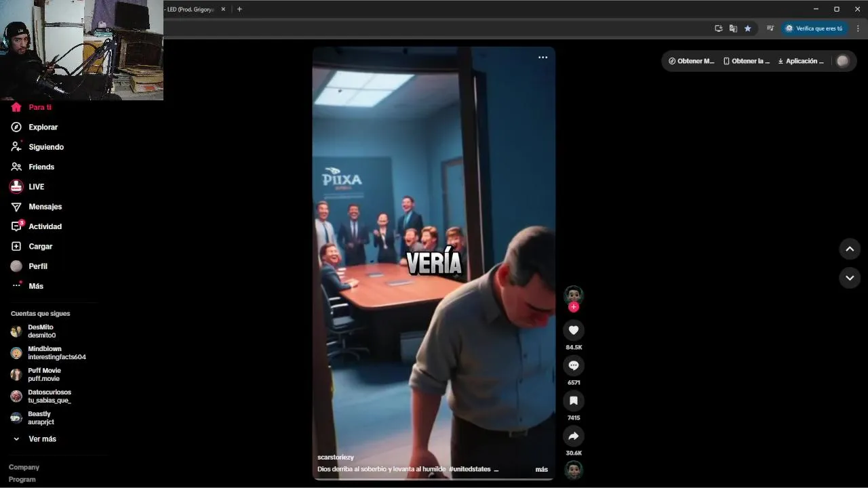Click Obtener M... button in top bar
Screen dimensions: 868x488
(x=691, y=61)
